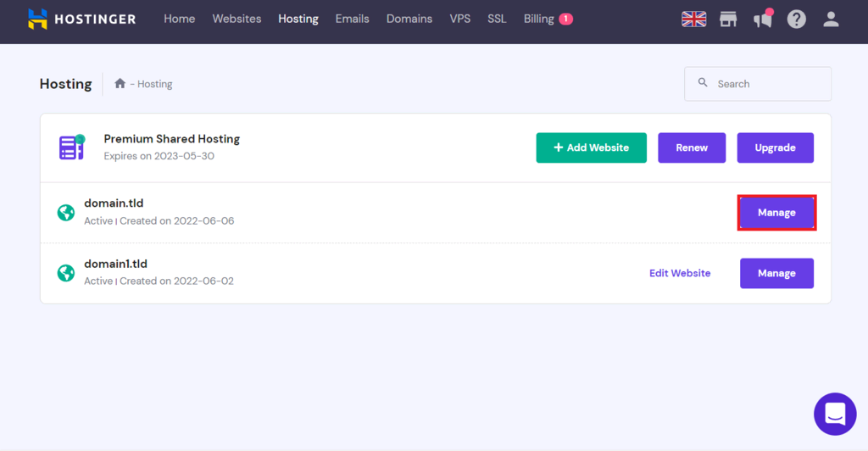The width and height of the screenshot is (868, 451).
Task: Open the user profile icon
Action: coord(832,19)
